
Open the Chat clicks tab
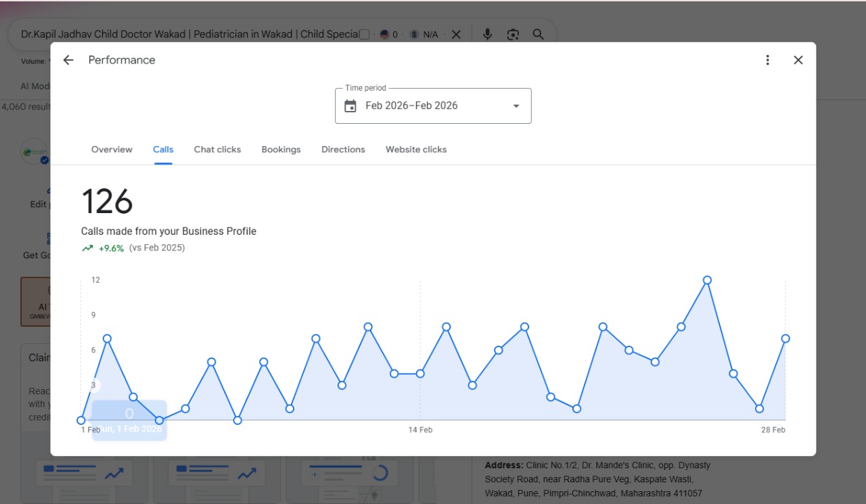pos(217,150)
